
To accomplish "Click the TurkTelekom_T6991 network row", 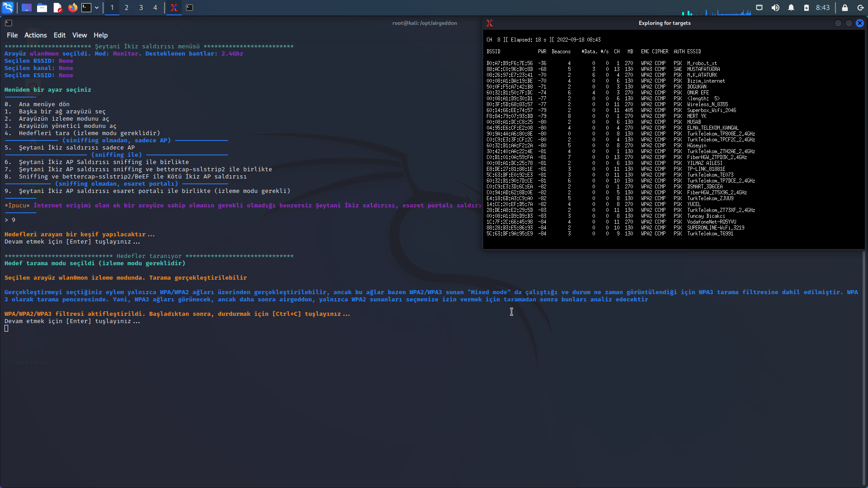I will tap(610, 234).
